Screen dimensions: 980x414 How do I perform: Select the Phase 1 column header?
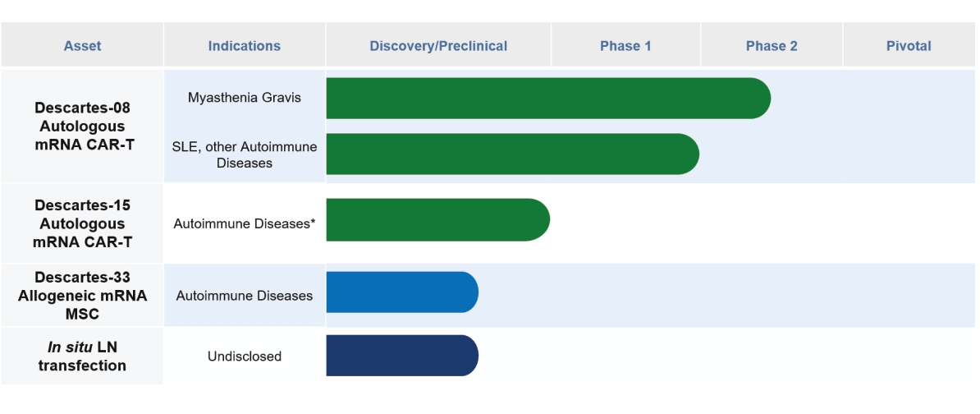(x=625, y=46)
